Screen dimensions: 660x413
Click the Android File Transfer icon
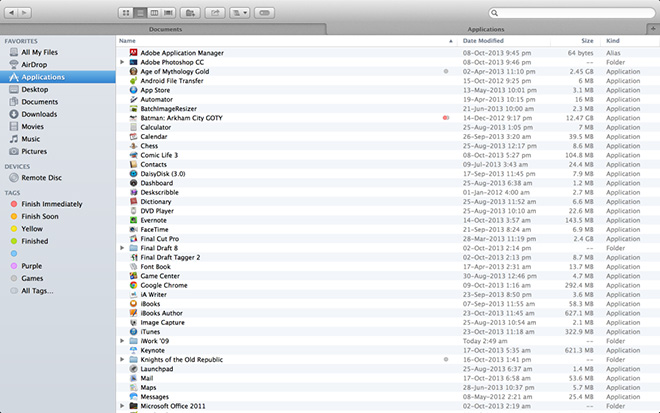point(133,80)
